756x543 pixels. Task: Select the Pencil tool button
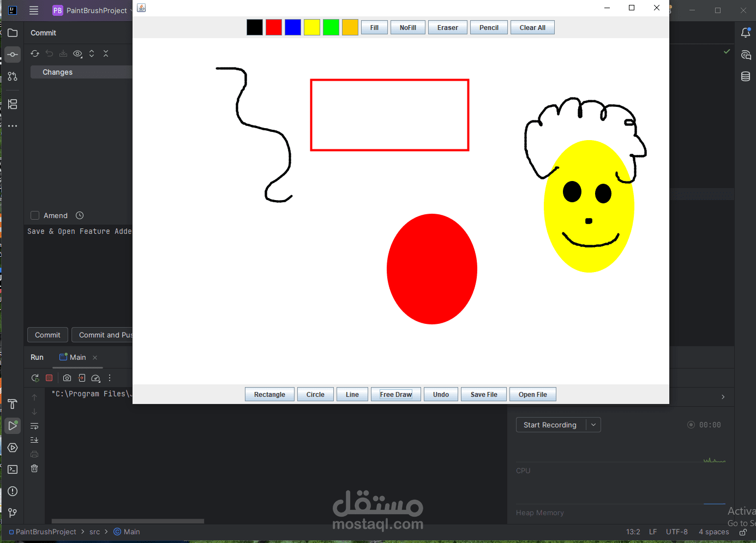pyautogui.click(x=489, y=27)
